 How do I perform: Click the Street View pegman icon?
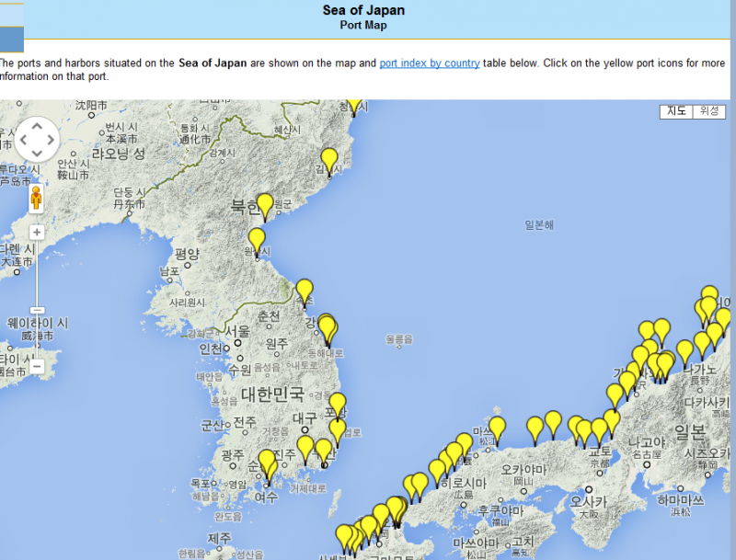click(37, 199)
